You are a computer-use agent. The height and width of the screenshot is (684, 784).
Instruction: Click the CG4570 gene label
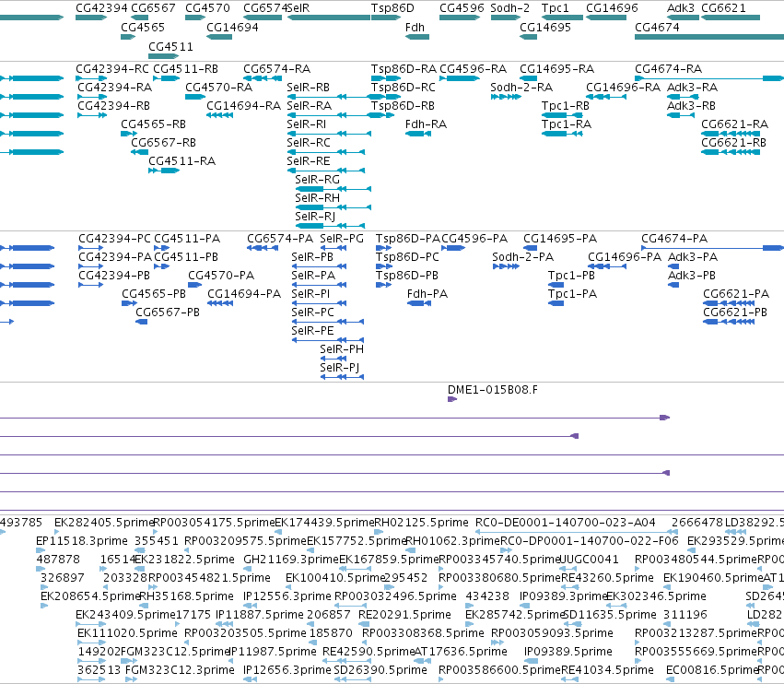click(207, 8)
